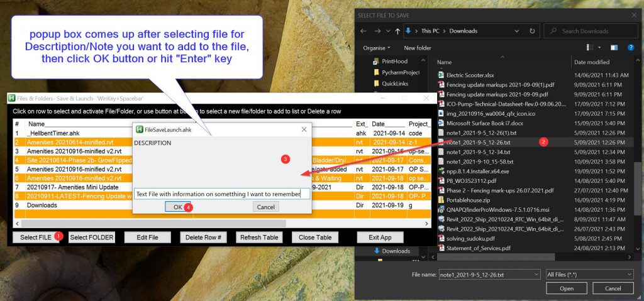Click Downloads in the address breadcrumb
Image resolution: width=644 pixels, height=301 pixels.
click(464, 31)
